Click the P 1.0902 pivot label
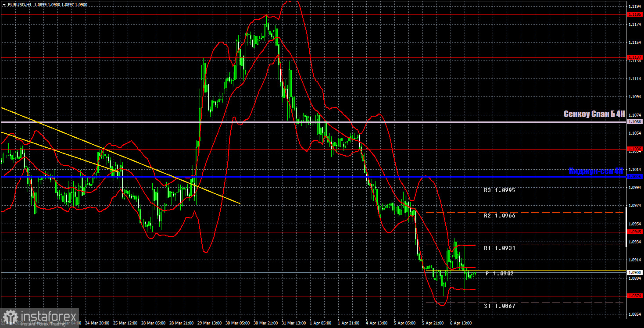 (x=499, y=273)
